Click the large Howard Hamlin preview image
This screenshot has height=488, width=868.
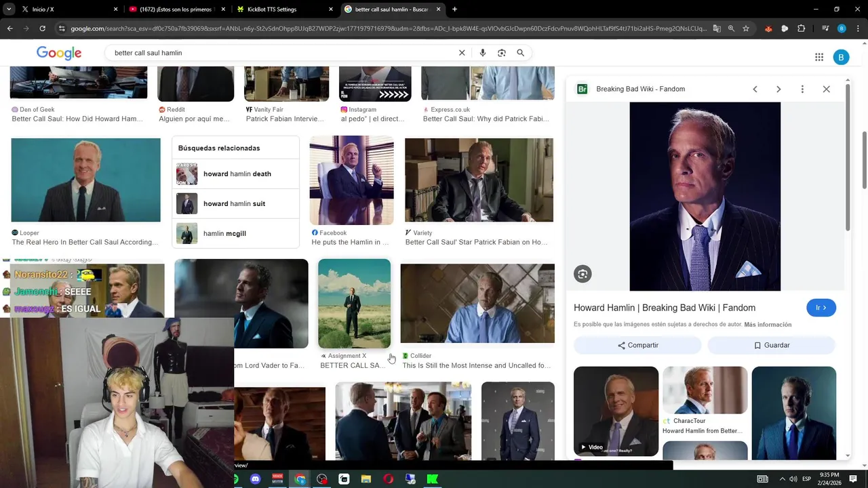(705, 197)
